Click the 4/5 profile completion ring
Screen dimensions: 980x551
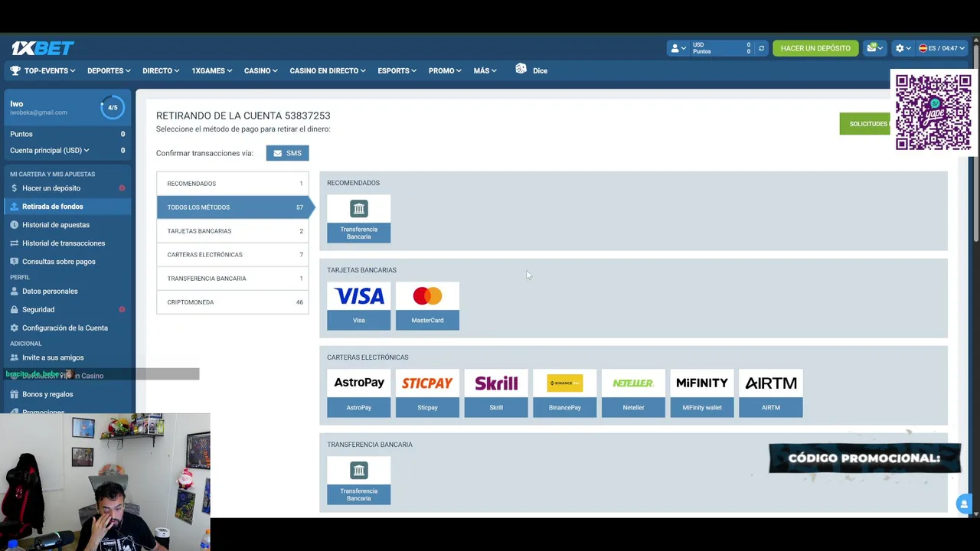[113, 108]
